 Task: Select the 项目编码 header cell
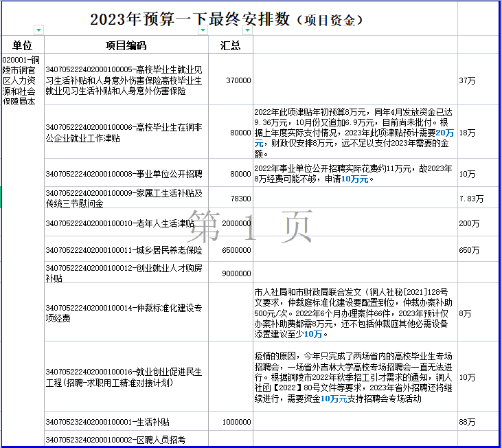(x=126, y=46)
